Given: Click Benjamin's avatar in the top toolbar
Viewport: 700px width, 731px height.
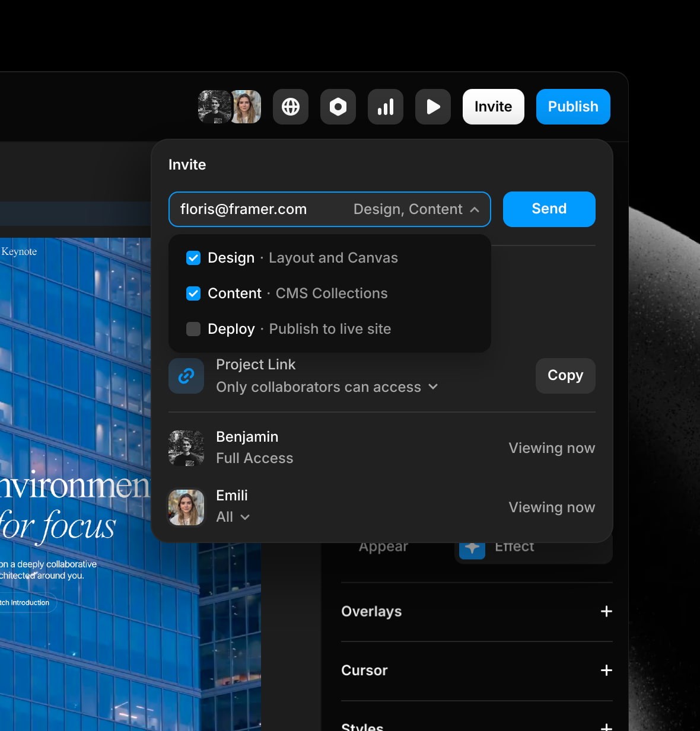Looking at the screenshot, I should click(215, 107).
